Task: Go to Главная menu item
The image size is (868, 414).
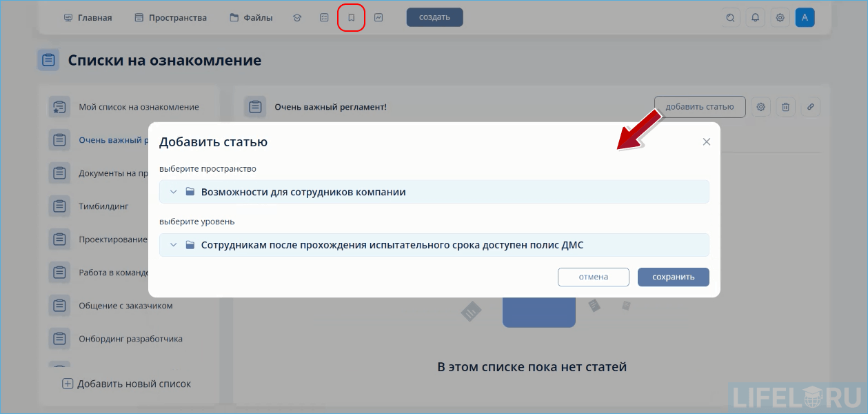Action: tap(88, 17)
